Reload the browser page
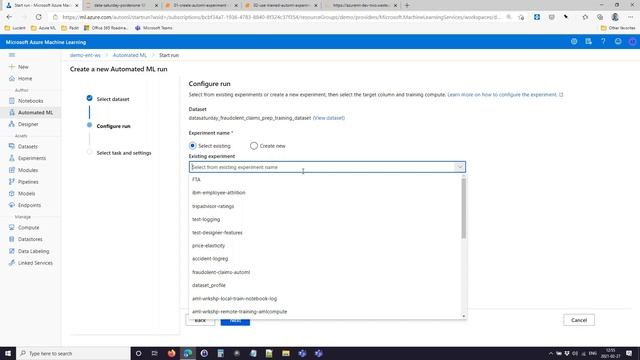Screen dimensions: 640x360 (x=38, y=17)
